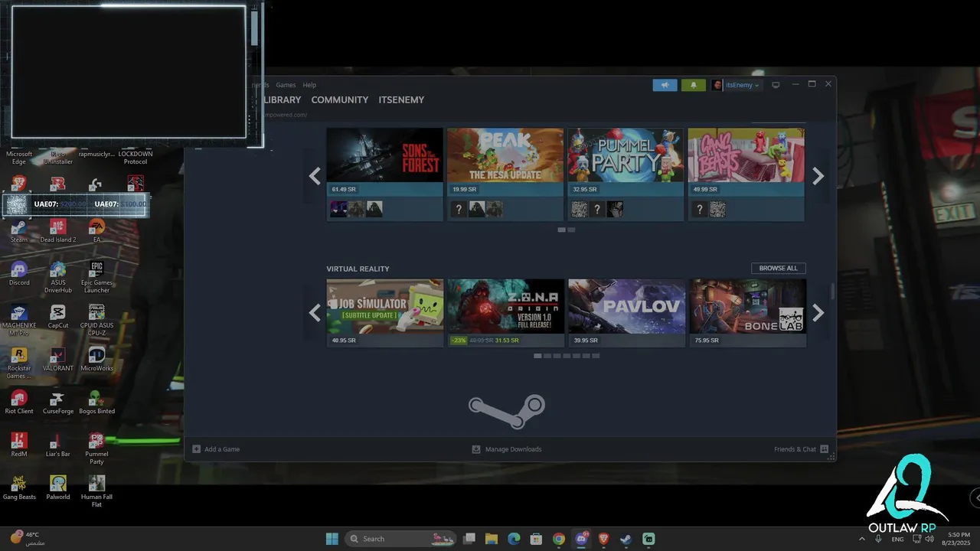Open the Games menu in Steam
This screenshot has height=551, width=980.
[x=286, y=85]
